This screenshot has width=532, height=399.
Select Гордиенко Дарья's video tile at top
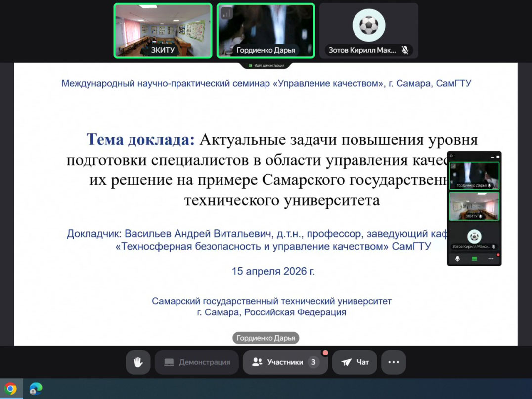(x=266, y=31)
